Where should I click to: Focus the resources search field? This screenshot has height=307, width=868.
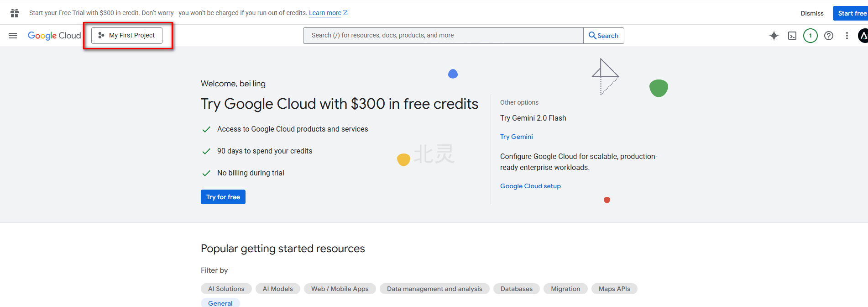coord(443,36)
